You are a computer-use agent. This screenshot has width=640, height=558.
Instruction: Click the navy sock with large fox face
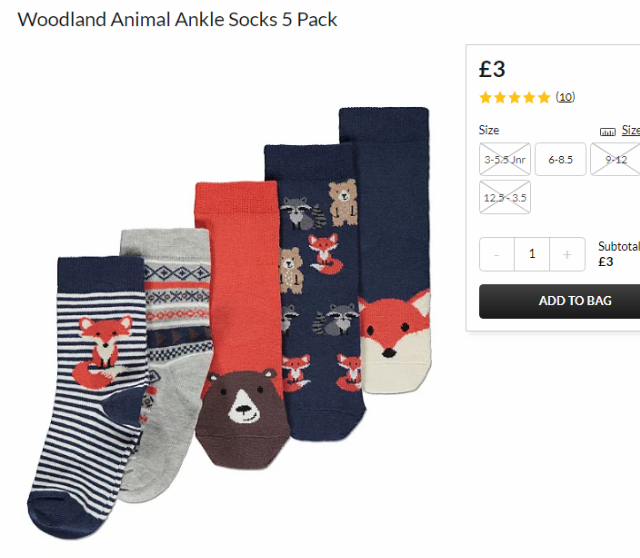392,249
